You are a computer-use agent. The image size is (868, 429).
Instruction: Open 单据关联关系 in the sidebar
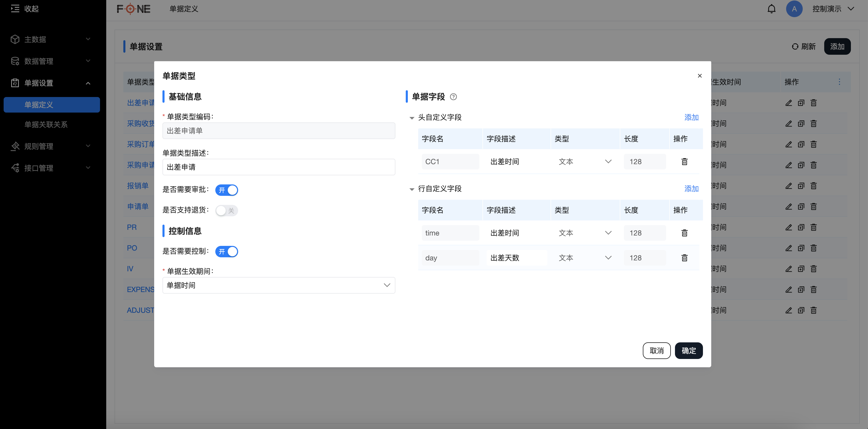[46, 125]
